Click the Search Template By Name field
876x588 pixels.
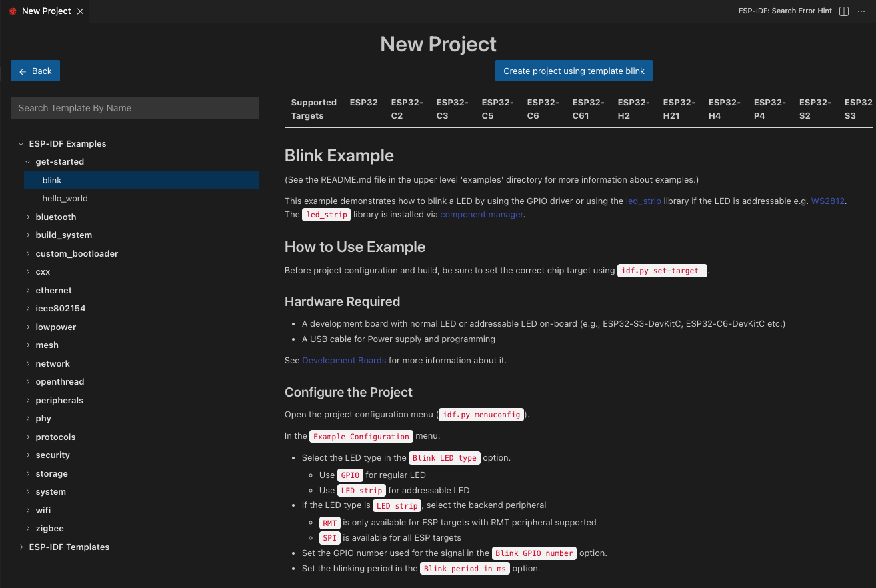pyautogui.click(x=135, y=108)
